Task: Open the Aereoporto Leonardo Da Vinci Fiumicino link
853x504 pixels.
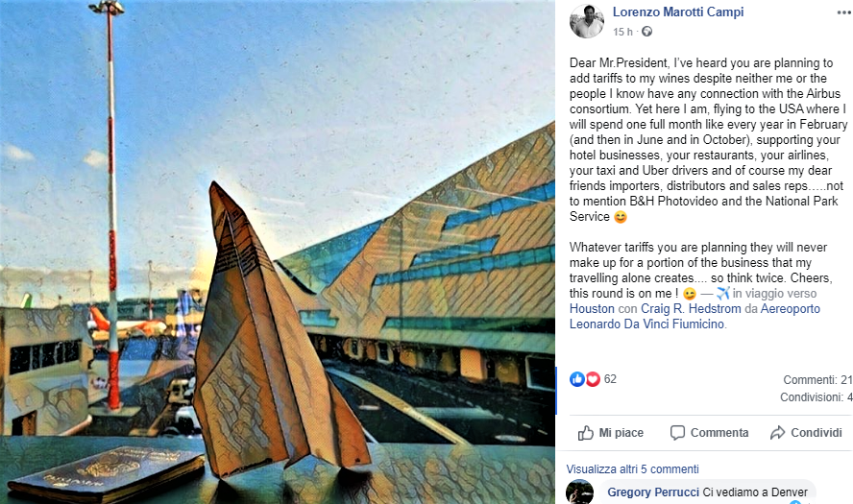Action: click(x=695, y=317)
